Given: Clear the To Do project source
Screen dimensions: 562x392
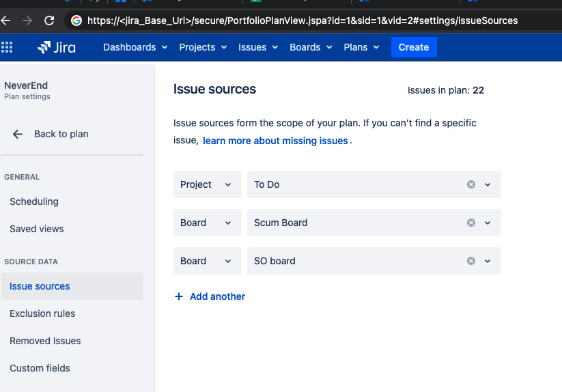Looking at the screenshot, I should [470, 184].
